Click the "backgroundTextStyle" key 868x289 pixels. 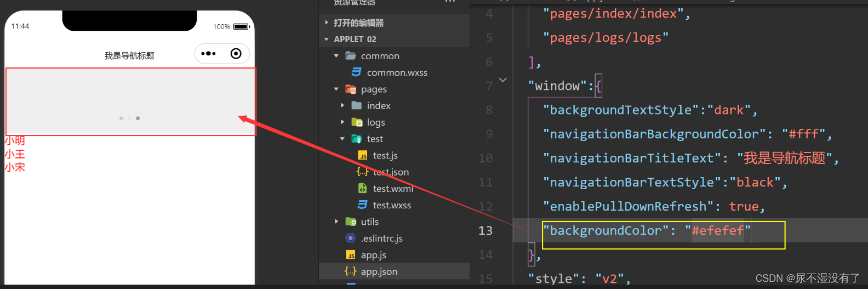(621, 110)
